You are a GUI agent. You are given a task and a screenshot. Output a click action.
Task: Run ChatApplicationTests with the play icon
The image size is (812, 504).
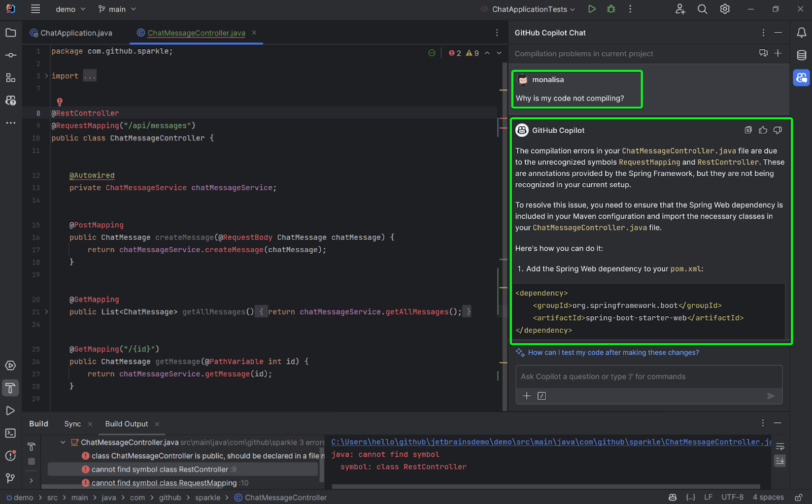[x=592, y=9]
